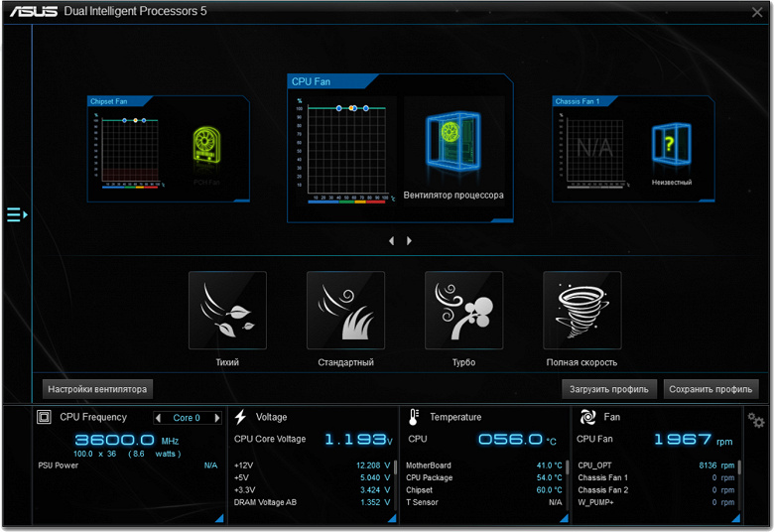
Task: Click the PSU Power N/A row
Action: point(128,465)
